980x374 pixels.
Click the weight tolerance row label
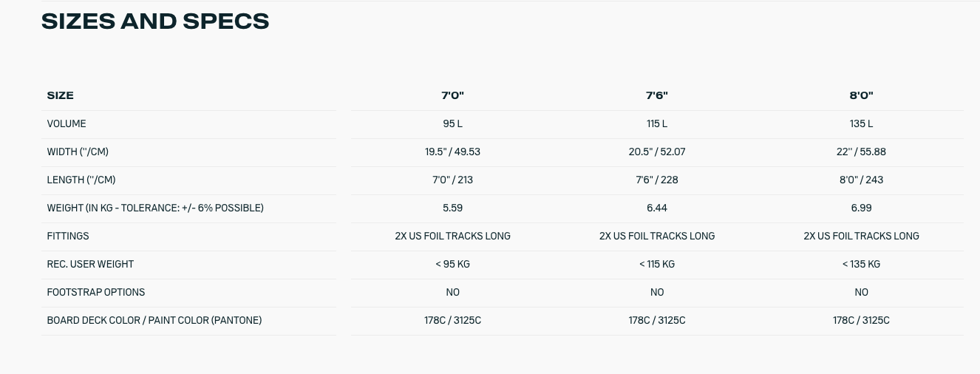tap(155, 208)
